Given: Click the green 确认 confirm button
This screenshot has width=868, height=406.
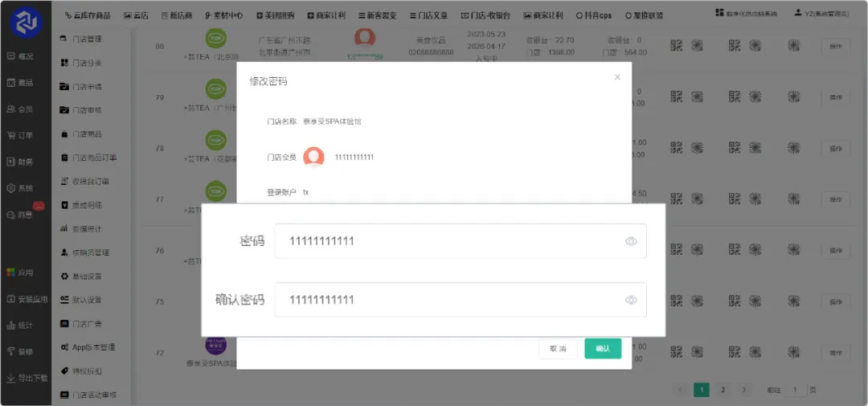Looking at the screenshot, I should point(603,348).
